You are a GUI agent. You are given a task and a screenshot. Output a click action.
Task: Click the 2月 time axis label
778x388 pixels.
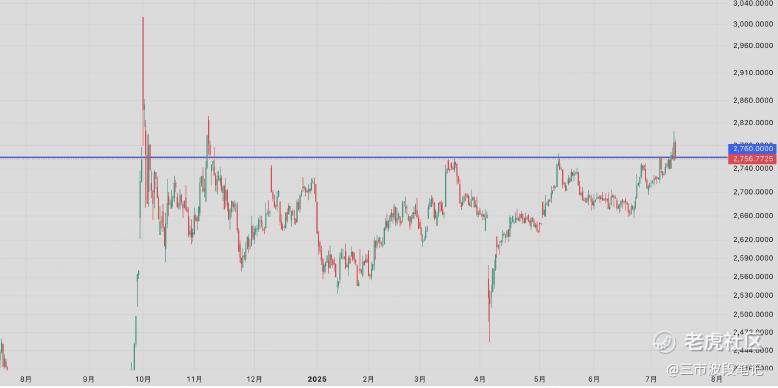[368, 379]
